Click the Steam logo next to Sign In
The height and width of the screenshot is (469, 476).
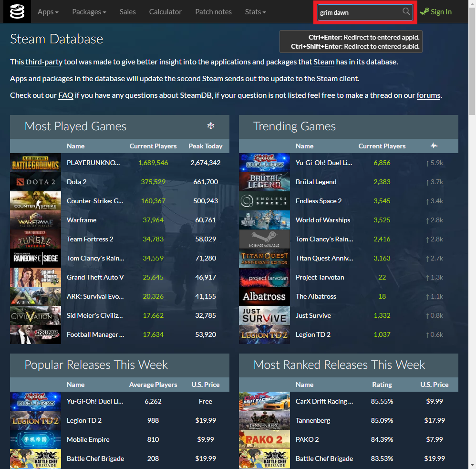(x=424, y=11)
